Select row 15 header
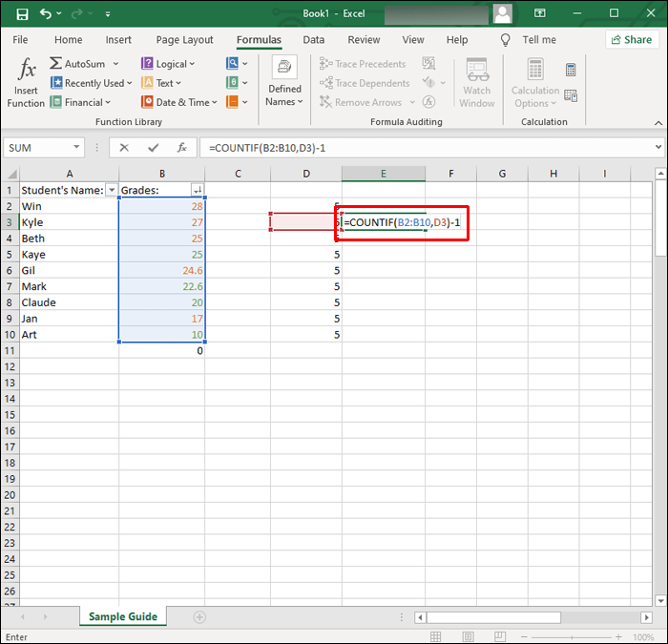 [x=10, y=415]
